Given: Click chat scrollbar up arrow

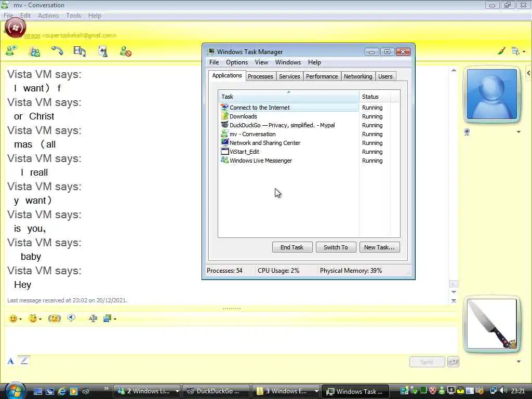Looking at the screenshot, I should 454,70.
